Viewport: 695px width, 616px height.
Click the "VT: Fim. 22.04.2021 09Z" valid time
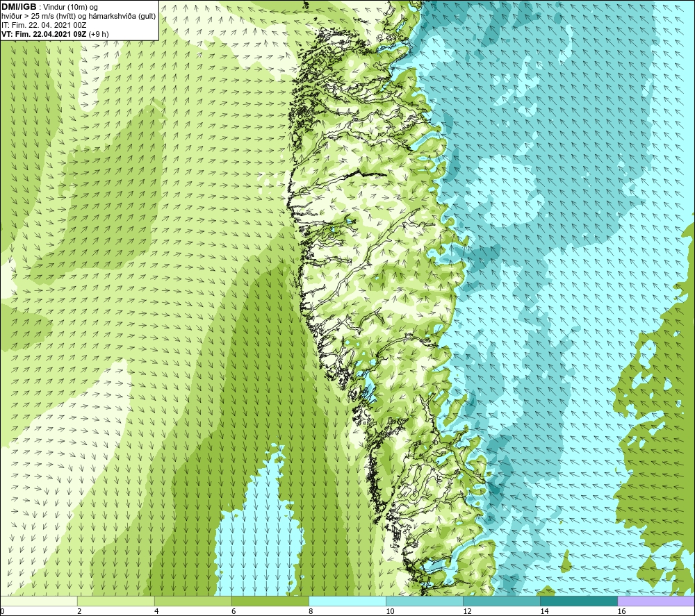click(44, 34)
